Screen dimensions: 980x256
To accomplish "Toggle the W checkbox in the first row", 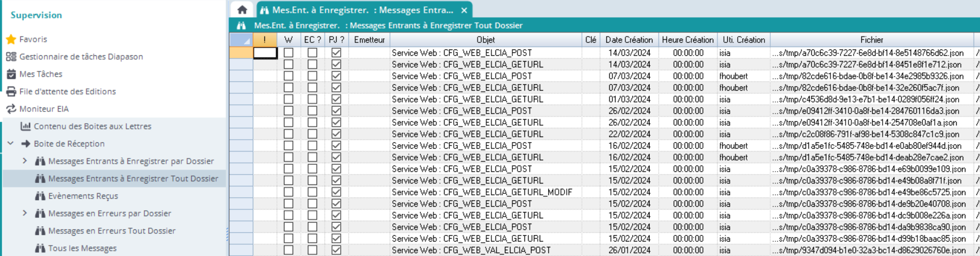I will tap(289, 53).
